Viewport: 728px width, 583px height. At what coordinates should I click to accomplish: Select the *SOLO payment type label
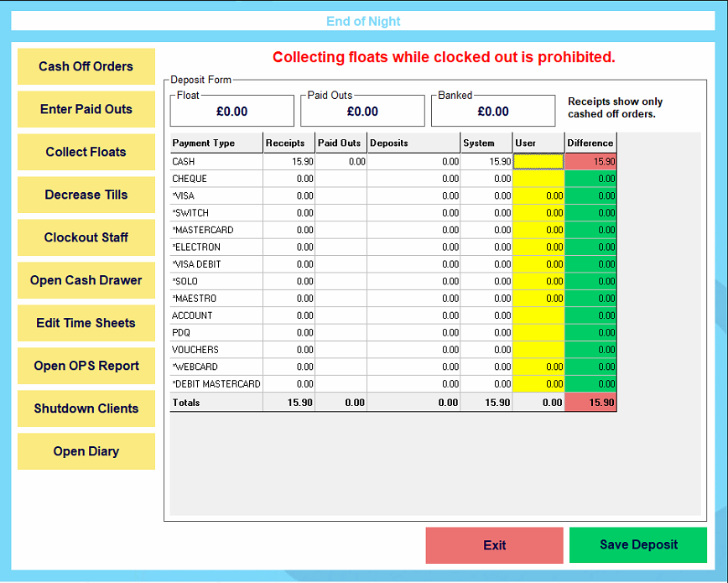[x=185, y=282]
